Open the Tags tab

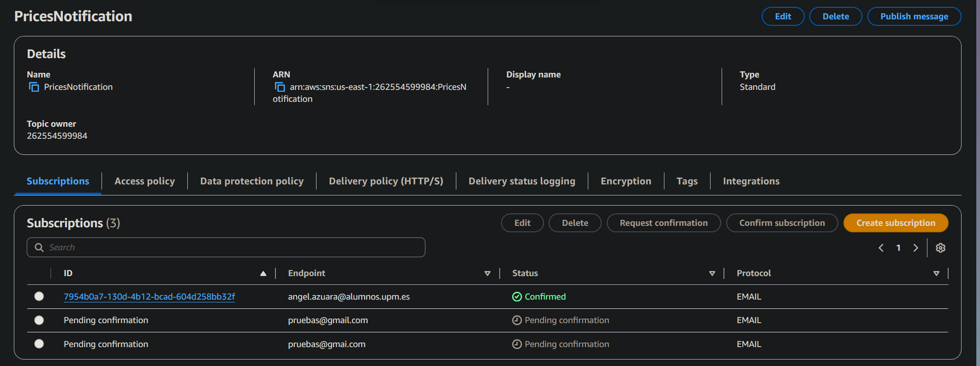[x=687, y=181]
